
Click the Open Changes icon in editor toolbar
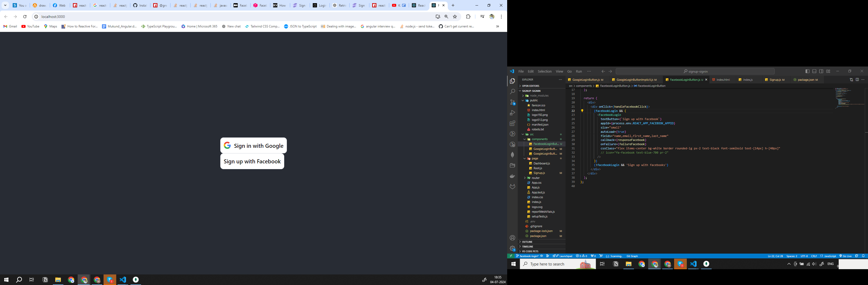pos(851,80)
